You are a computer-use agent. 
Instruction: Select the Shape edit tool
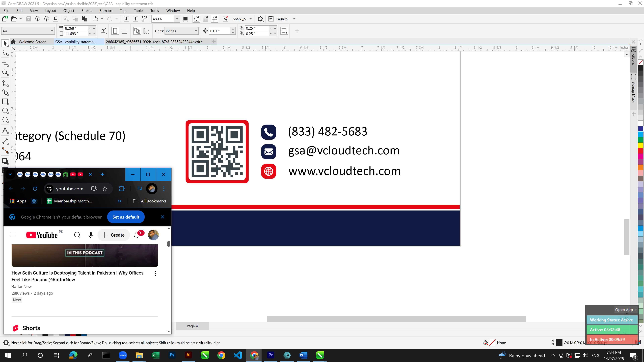[5, 53]
